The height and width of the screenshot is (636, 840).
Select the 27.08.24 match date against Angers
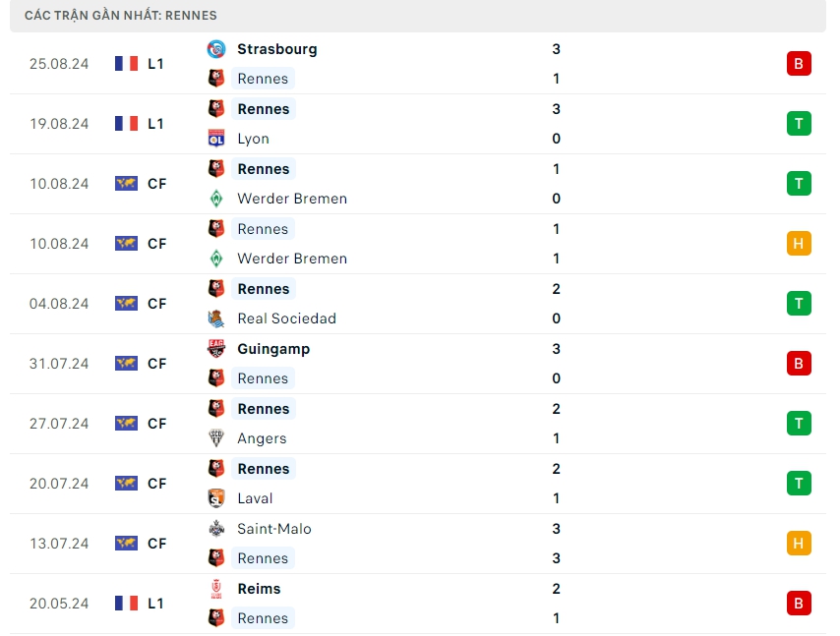pos(59,424)
